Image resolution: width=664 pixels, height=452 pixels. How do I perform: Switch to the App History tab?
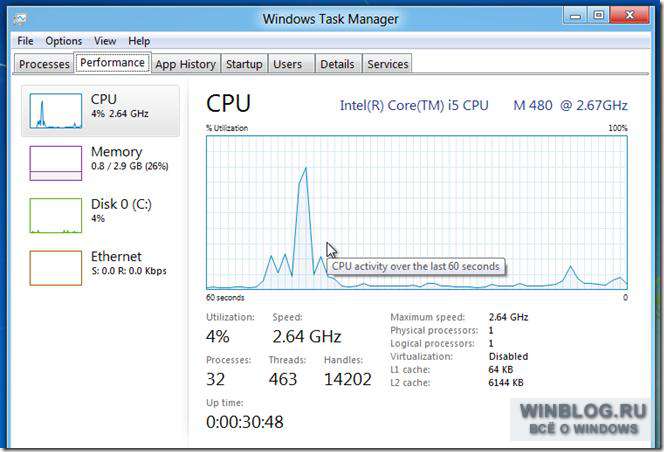[185, 64]
